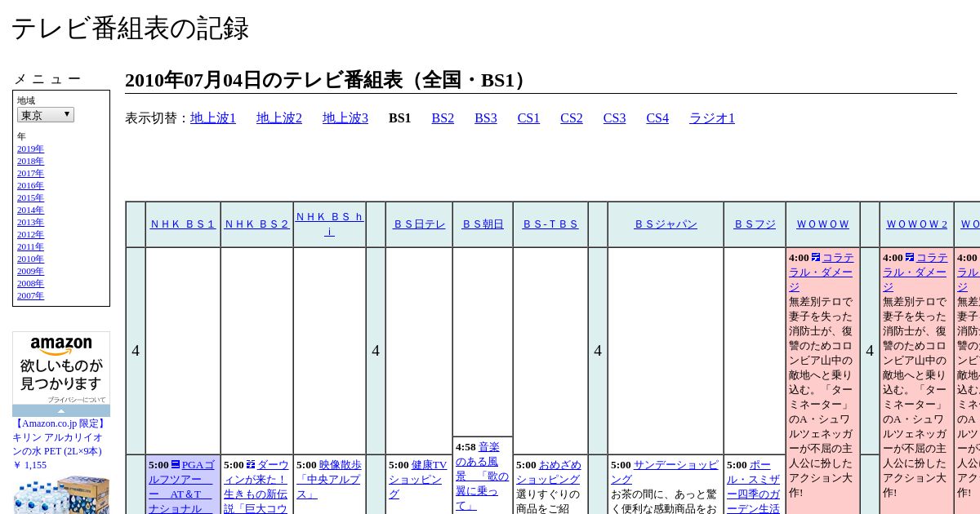Open the 2011年 archive link
This screenshot has height=514, width=980.
(x=30, y=247)
